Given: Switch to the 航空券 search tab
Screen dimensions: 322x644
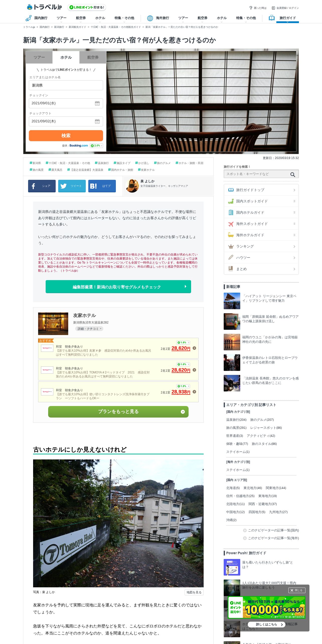Looking at the screenshot, I should coord(93,57).
